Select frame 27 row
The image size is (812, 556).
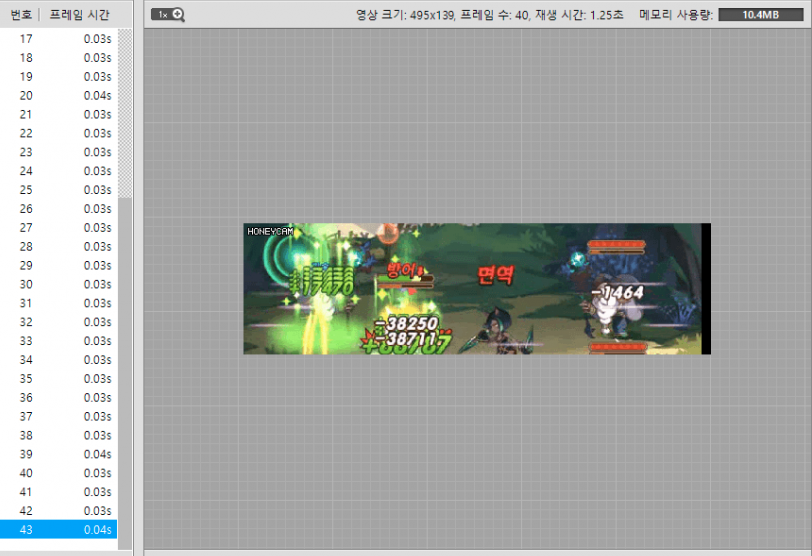point(59,228)
